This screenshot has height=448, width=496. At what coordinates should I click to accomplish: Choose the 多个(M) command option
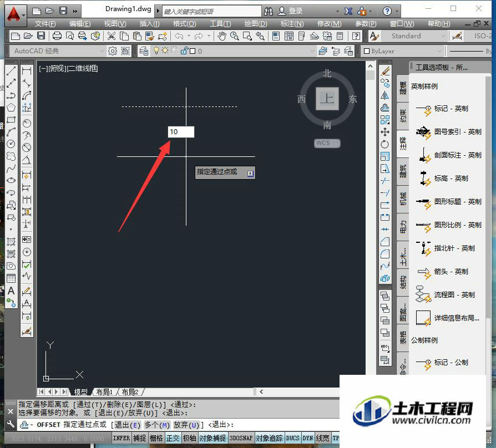tap(157, 425)
